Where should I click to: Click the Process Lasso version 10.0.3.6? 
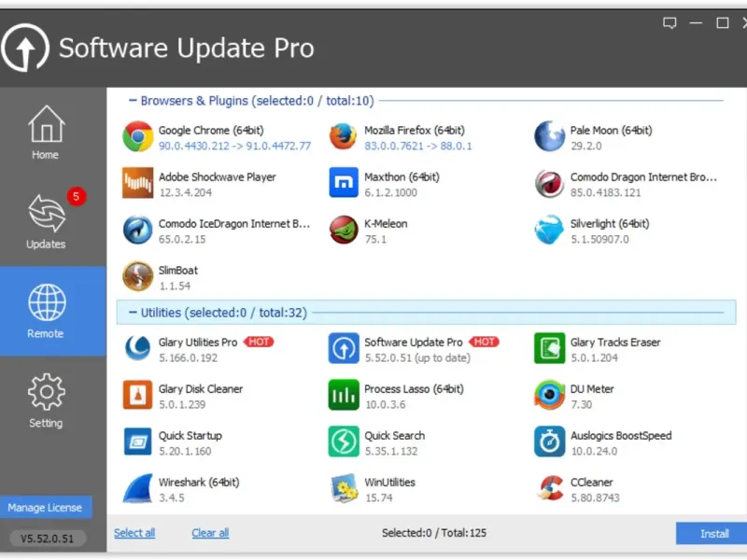pyautogui.click(x=385, y=404)
